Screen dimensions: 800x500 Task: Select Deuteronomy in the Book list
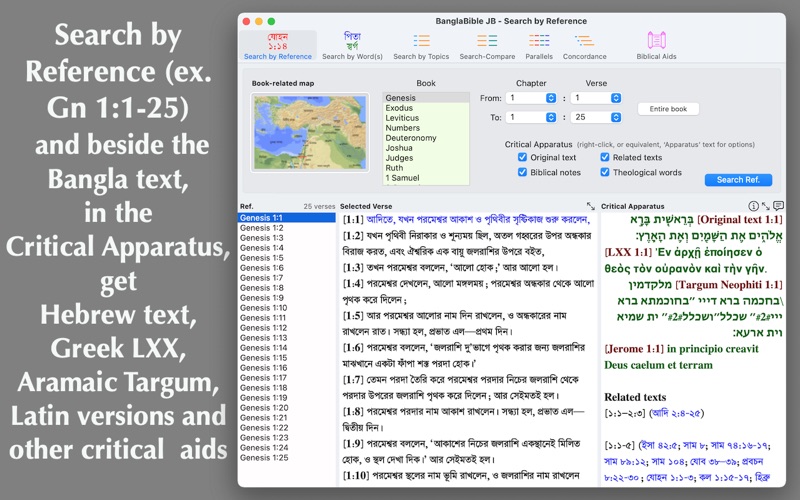point(426,138)
